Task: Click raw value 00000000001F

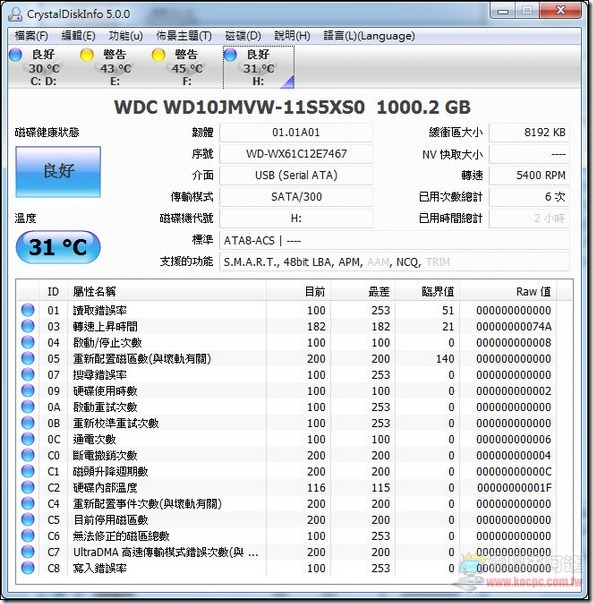Action: [514, 488]
